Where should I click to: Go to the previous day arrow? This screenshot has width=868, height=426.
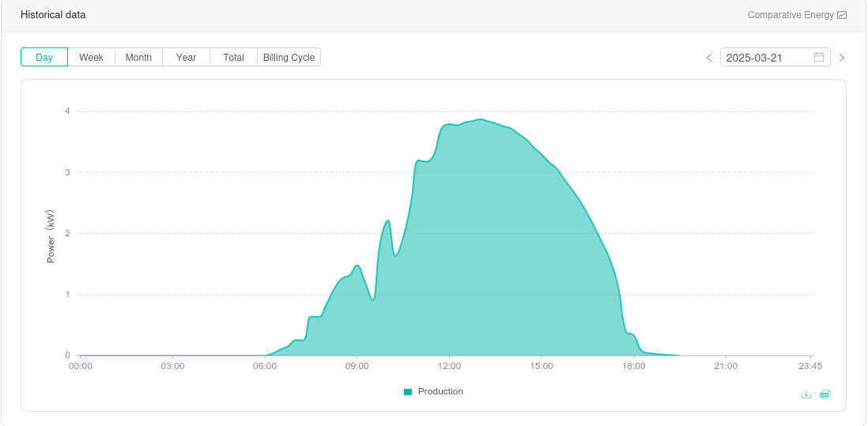tap(709, 58)
